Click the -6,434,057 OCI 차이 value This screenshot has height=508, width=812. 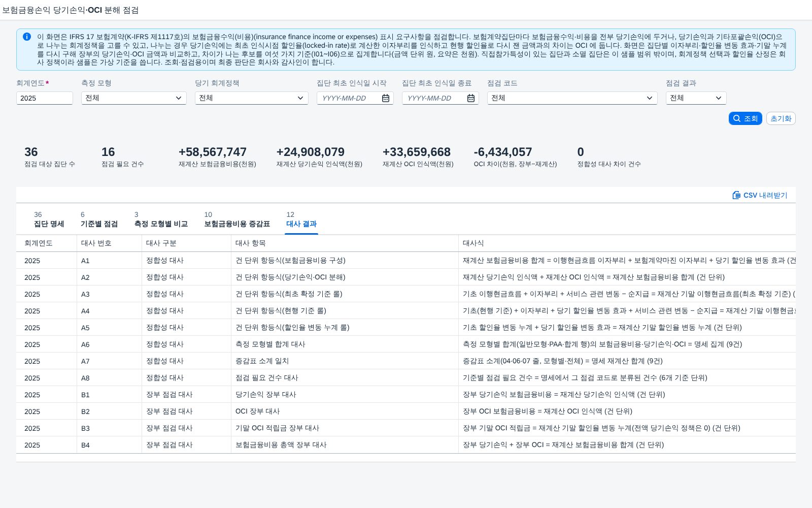[x=503, y=152]
